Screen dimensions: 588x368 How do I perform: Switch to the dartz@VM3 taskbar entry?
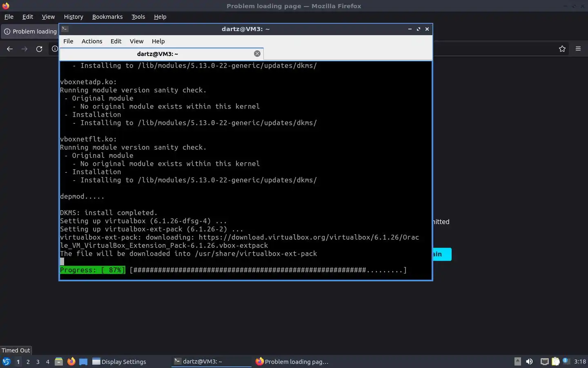click(212, 361)
